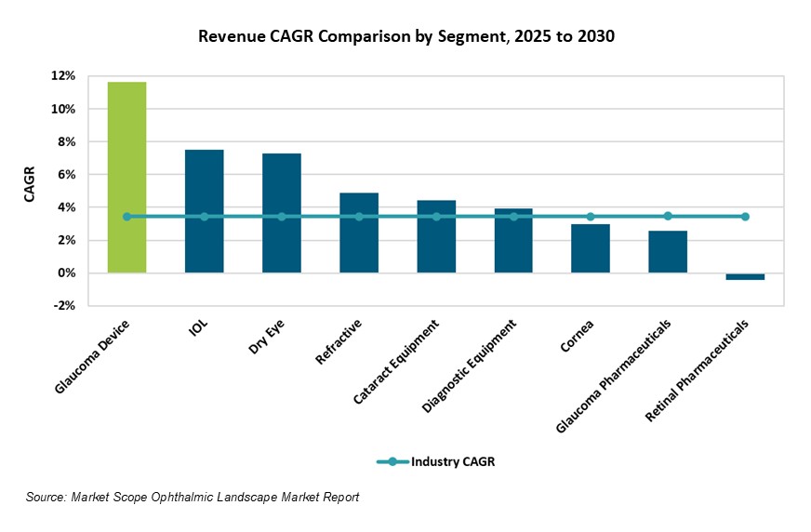Select the Glaucoma Pharmaceuticals bar
This screenshot has width=811, height=532.
tap(668, 252)
